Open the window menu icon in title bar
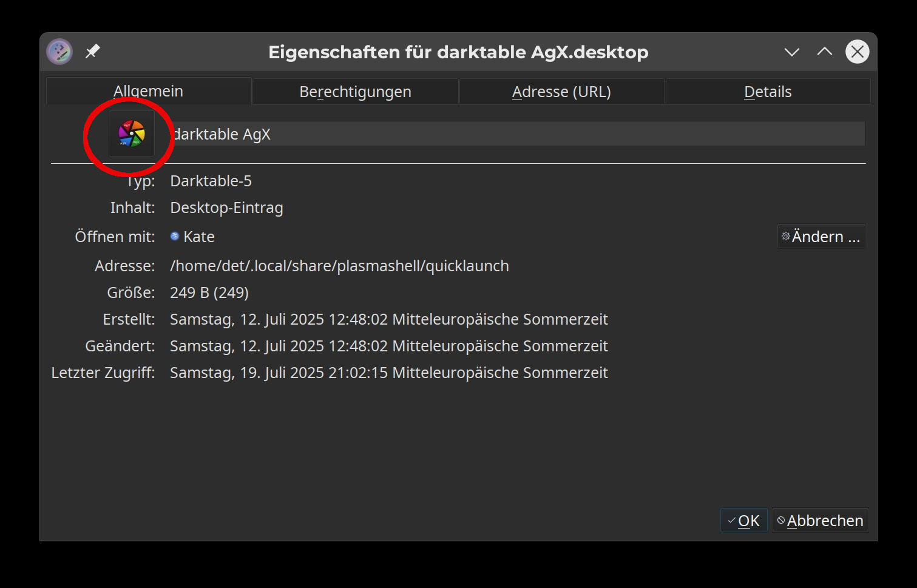This screenshot has width=917, height=588. pyautogui.click(x=59, y=52)
